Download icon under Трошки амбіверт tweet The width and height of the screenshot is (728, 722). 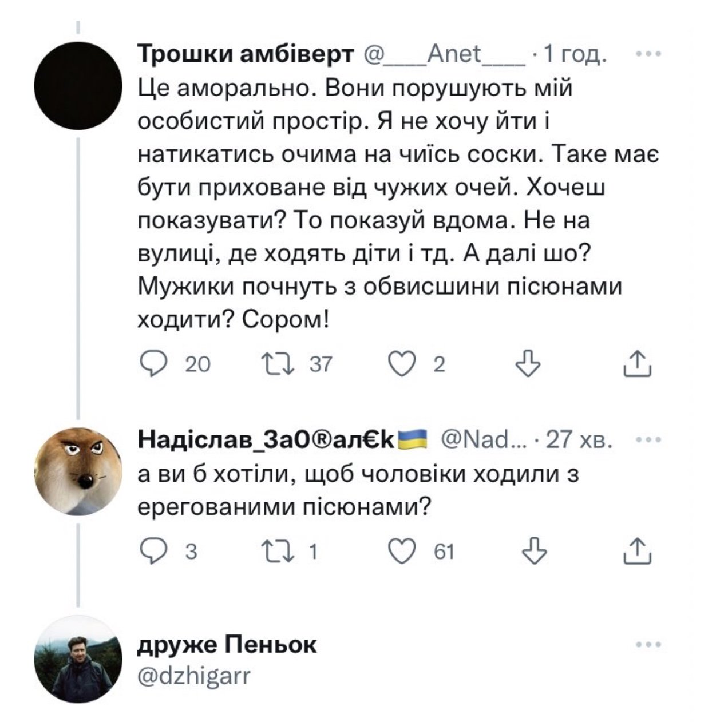point(527,364)
